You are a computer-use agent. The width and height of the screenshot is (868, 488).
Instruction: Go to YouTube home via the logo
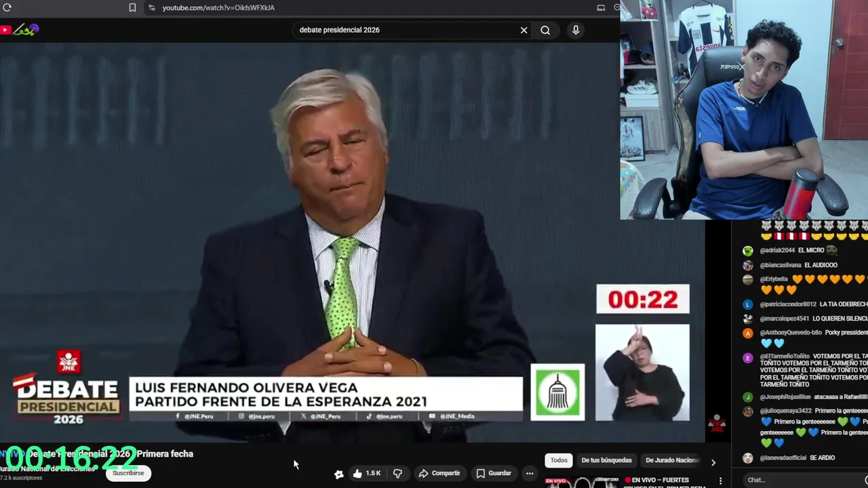point(20,30)
